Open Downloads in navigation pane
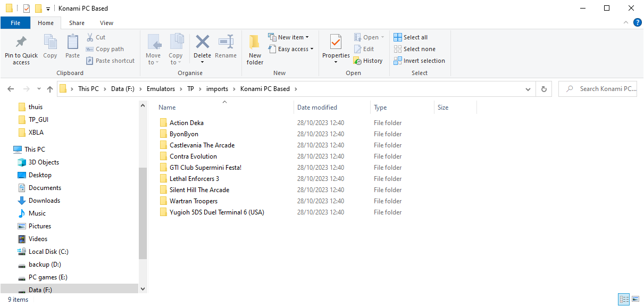Screen dimensions: 644x306 coord(44,201)
